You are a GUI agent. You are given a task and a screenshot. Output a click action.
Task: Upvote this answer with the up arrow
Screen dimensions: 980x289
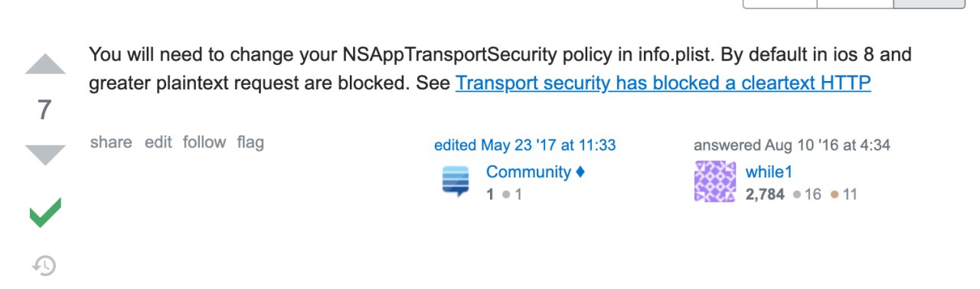pyautogui.click(x=45, y=65)
